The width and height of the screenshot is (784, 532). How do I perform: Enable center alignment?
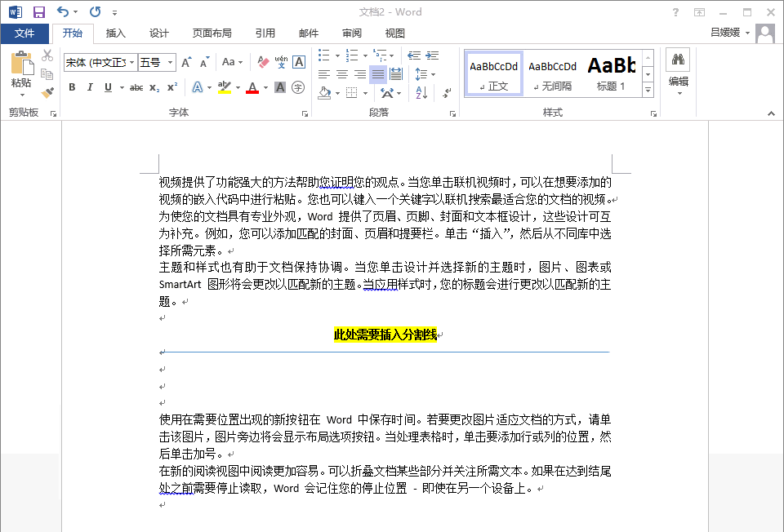(x=343, y=73)
